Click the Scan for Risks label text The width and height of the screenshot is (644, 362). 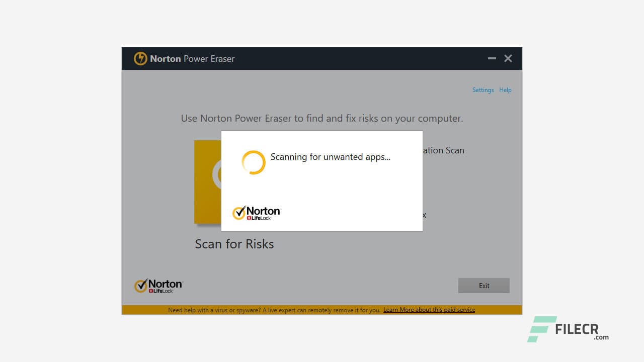click(x=234, y=244)
